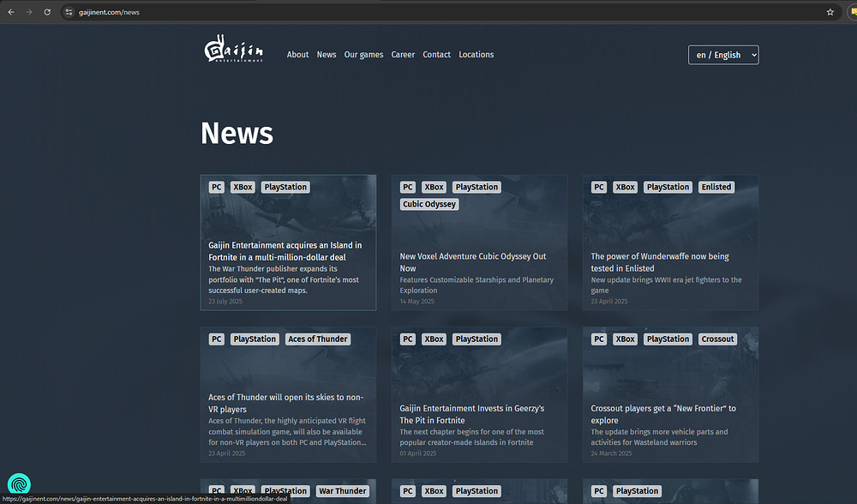Screen dimensions: 857x504
Task: Open the About menu item
Action: tap(298, 55)
